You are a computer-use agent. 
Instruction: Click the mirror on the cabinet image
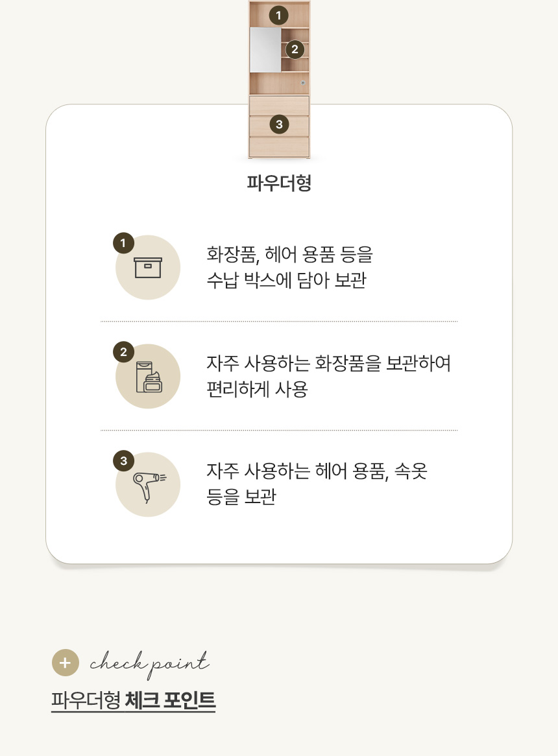tap(265, 50)
